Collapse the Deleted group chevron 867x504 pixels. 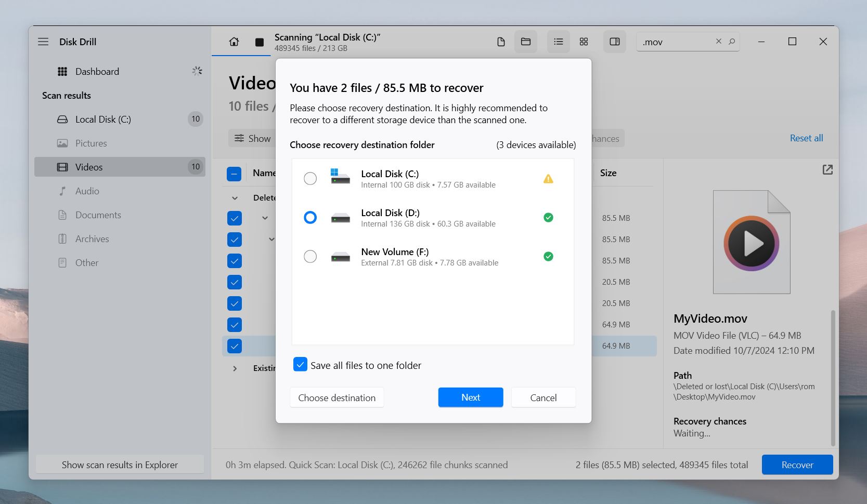click(x=235, y=198)
